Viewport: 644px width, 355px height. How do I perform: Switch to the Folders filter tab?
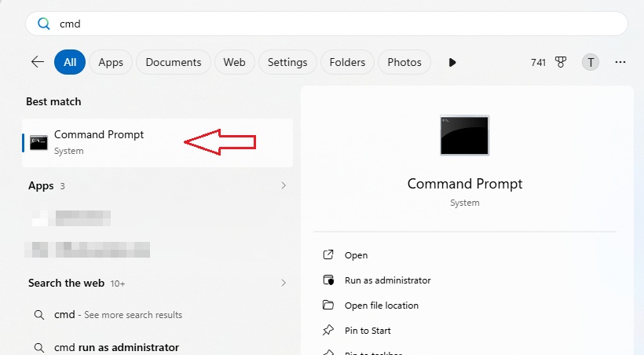(x=347, y=62)
